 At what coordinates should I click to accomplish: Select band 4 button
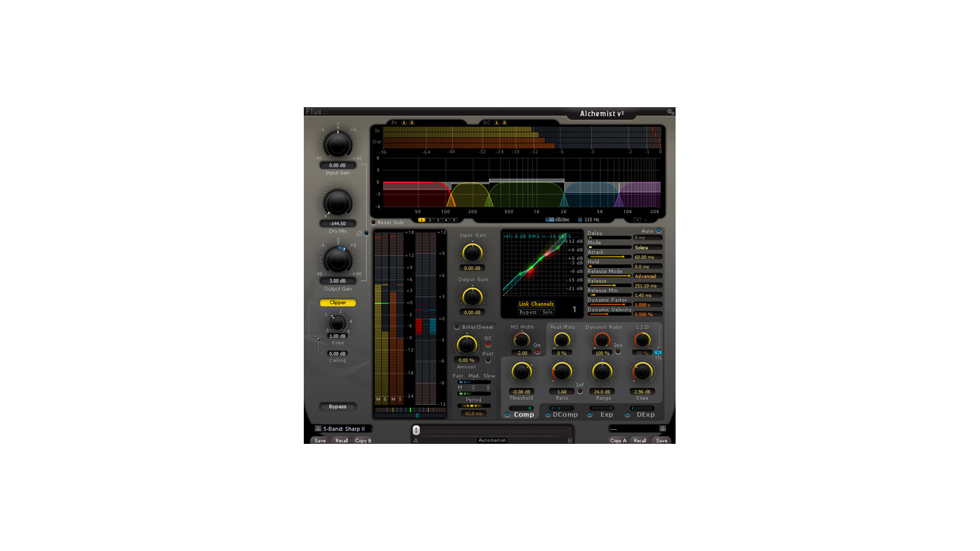(x=446, y=220)
